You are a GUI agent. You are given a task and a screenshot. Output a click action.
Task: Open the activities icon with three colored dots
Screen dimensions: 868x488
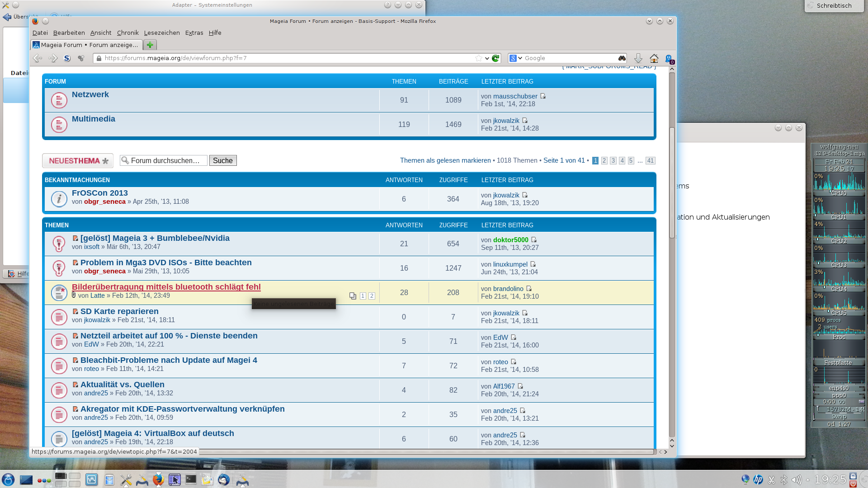44,480
